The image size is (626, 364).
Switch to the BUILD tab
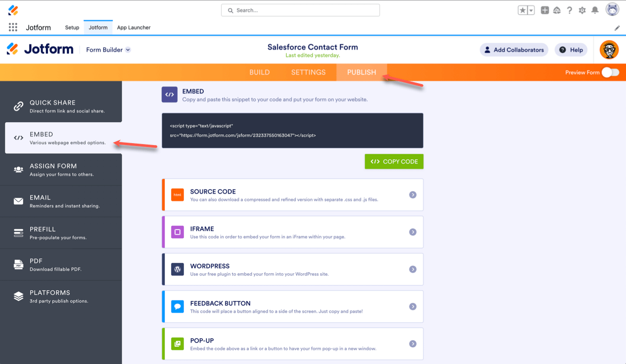pos(259,72)
